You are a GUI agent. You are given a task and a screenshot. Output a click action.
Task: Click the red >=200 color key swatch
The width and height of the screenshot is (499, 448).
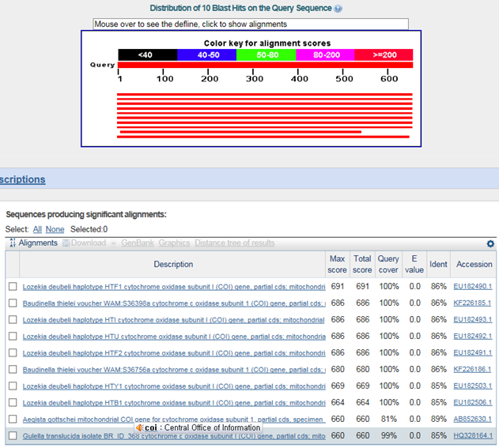click(x=384, y=55)
